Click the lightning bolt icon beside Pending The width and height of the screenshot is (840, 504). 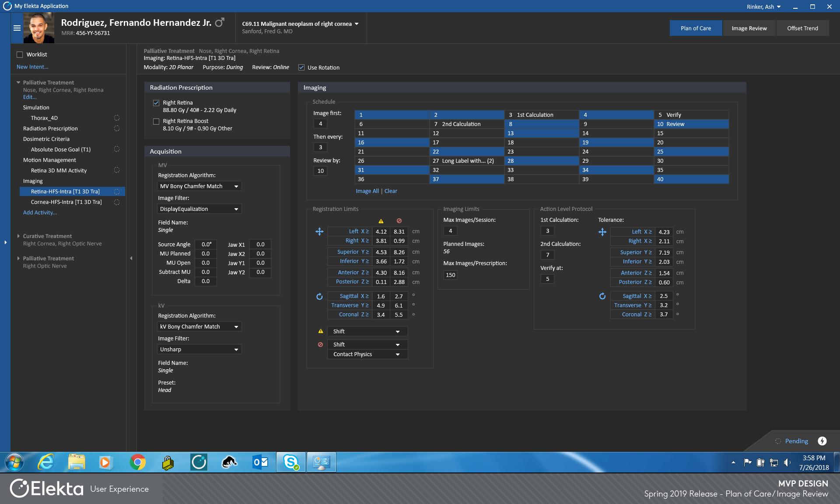tap(822, 441)
